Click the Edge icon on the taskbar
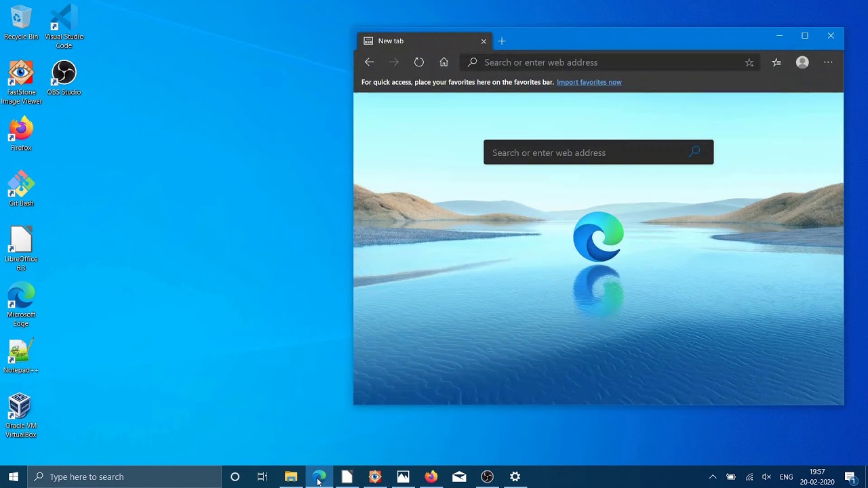 [x=319, y=476]
